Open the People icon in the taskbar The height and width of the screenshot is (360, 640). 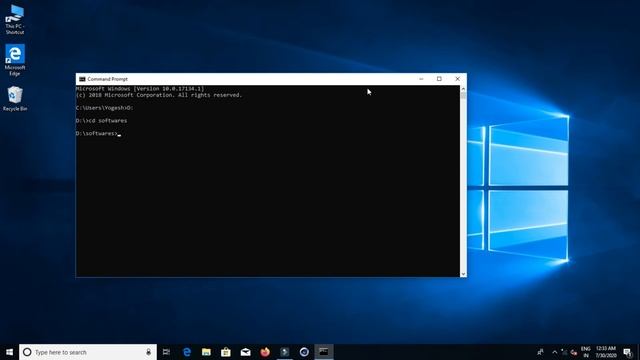540,352
